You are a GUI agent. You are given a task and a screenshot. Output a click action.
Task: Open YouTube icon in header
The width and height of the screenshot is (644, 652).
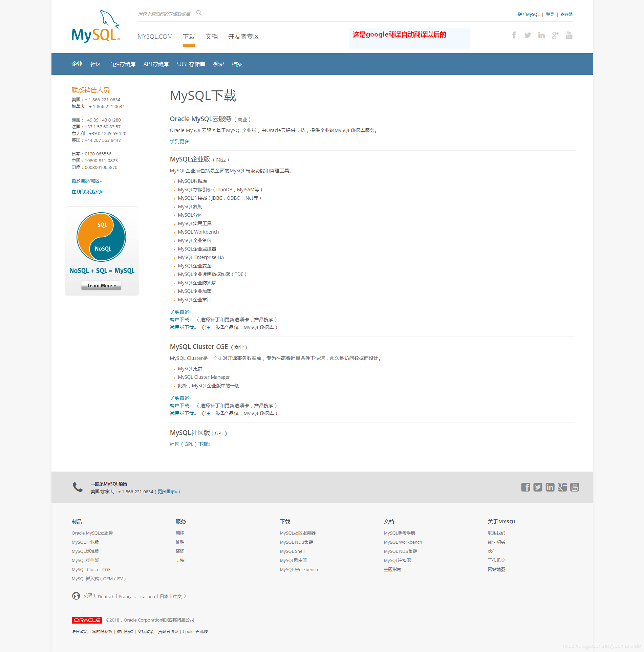569,35
